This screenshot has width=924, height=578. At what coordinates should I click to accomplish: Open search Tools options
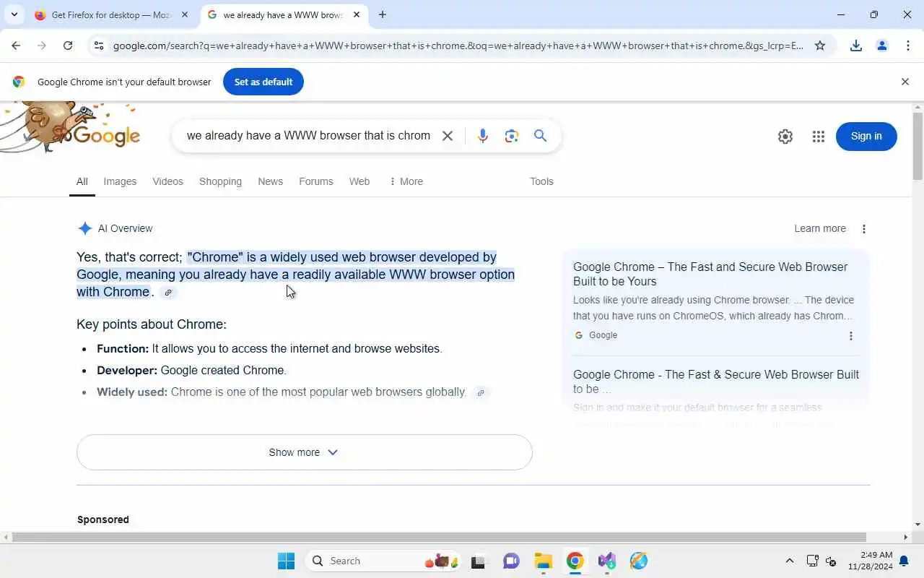point(541,181)
